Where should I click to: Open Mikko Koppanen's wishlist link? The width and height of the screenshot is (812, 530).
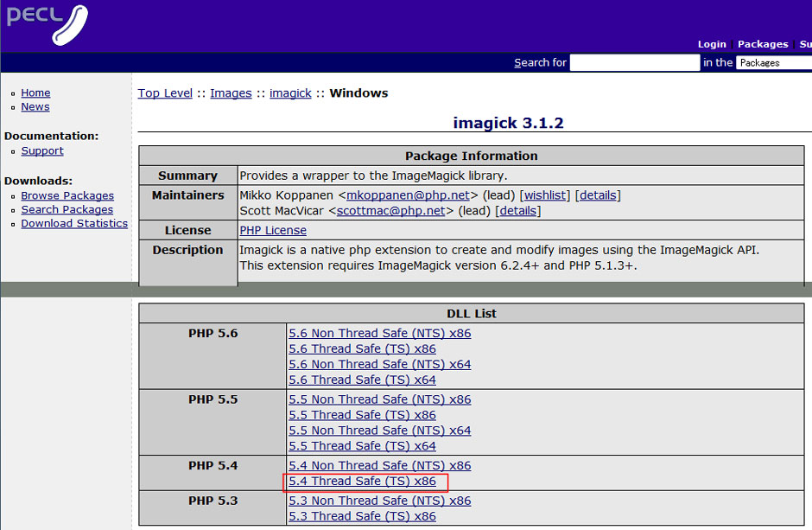tap(545, 195)
